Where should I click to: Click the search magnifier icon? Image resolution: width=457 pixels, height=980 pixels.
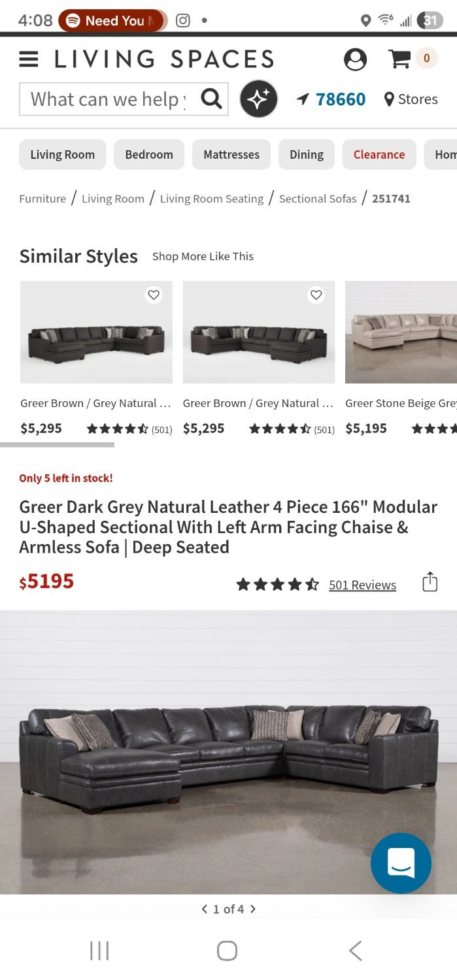point(211,98)
